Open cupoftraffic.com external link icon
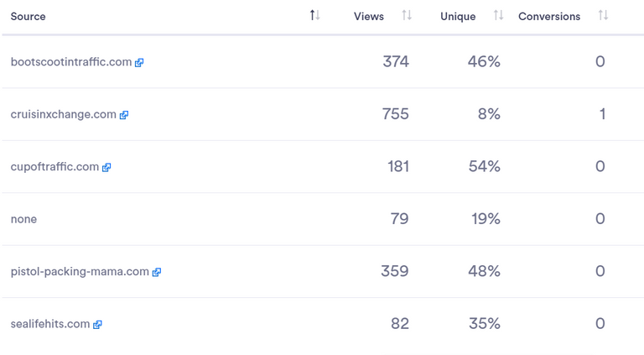644x355 pixels. [106, 167]
